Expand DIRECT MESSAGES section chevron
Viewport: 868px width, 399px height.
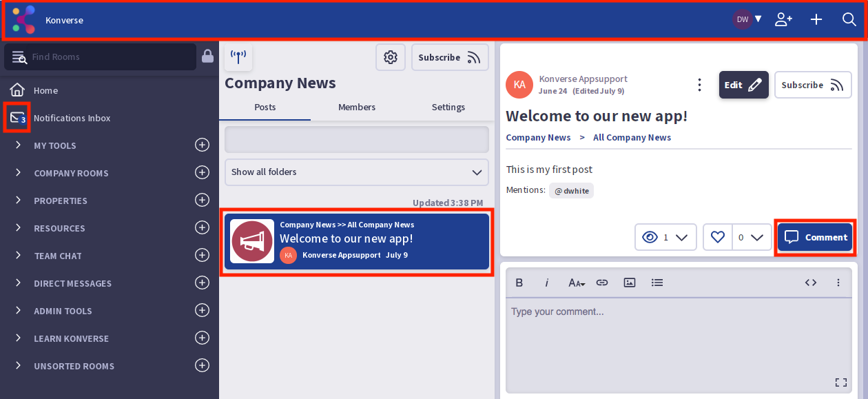click(x=18, y=283)
